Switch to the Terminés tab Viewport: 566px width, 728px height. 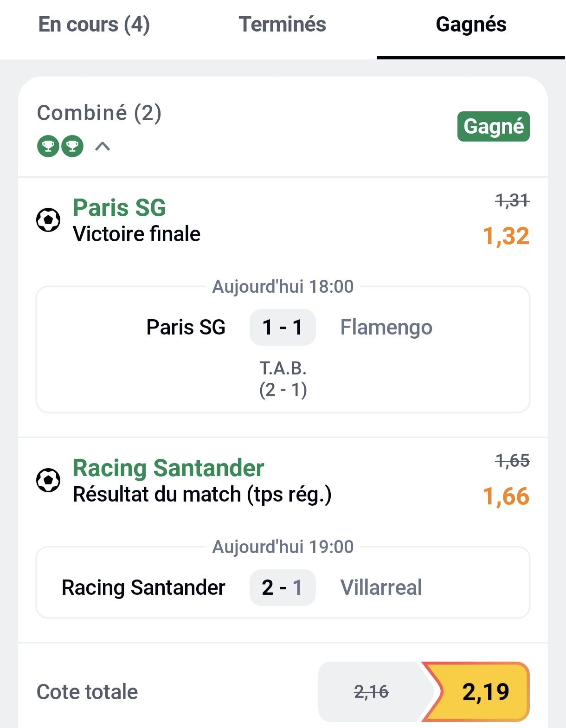(x=282, y=25)
